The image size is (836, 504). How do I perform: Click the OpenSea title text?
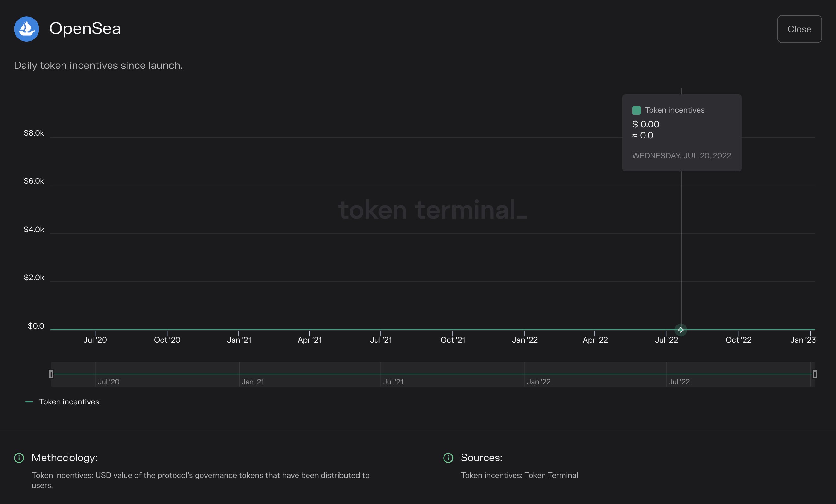click(85, 28)
